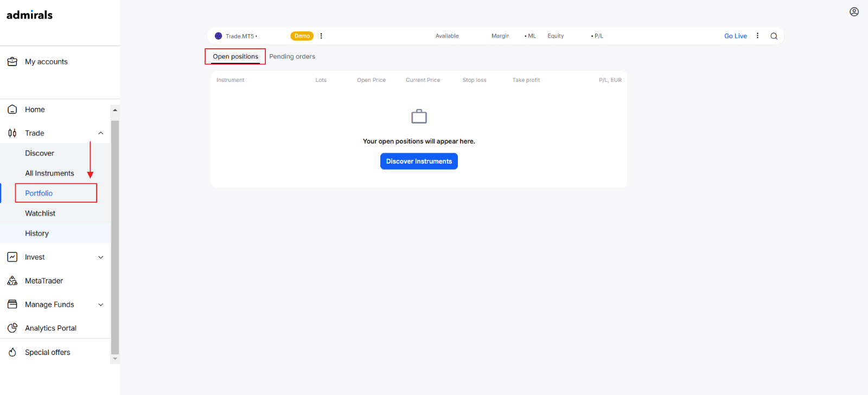Switch to the Pending orders tab
The height and width of the screenshot is (395, 868).
click(x=292, y=56)
